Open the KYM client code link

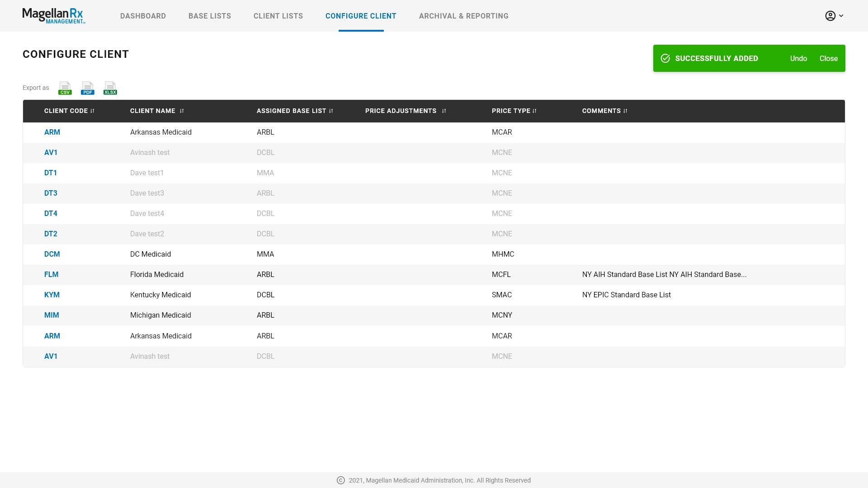coord(52,295)
